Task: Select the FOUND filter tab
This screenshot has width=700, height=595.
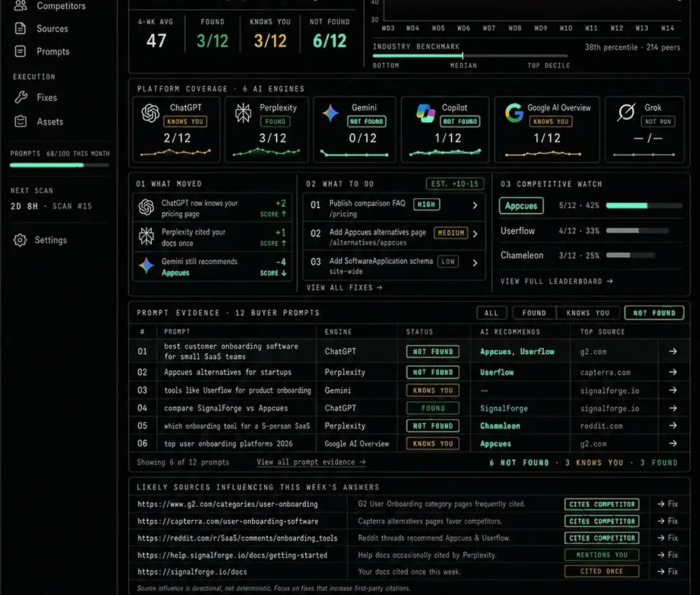Action: click(534, 313)
